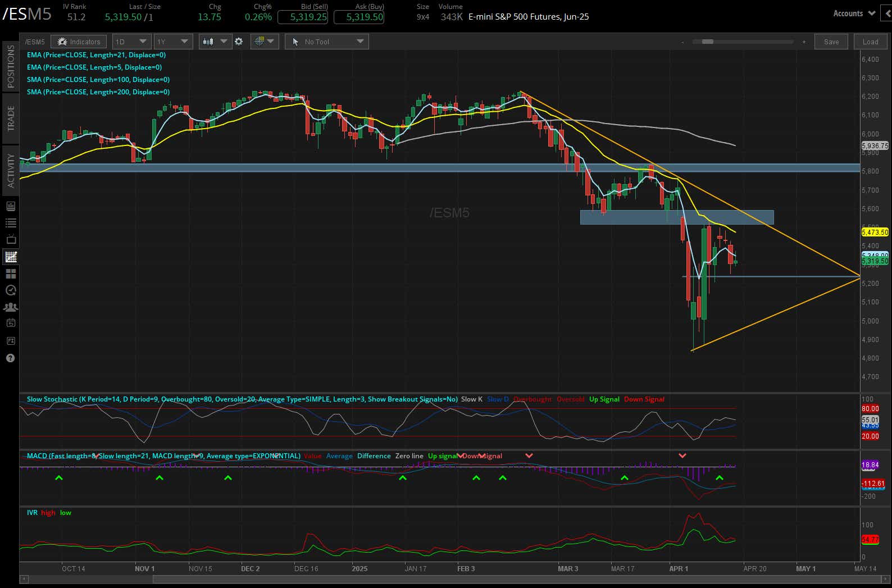
Task: Select the active chart icon in sidebar
Action: pos(10,257)
